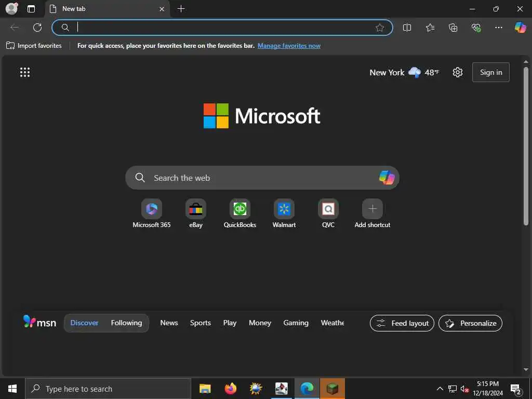Open File Explorer from taskbar
The height and width of the screenshot is (399, 532).
pyautogui.click(x=205, y=389)
